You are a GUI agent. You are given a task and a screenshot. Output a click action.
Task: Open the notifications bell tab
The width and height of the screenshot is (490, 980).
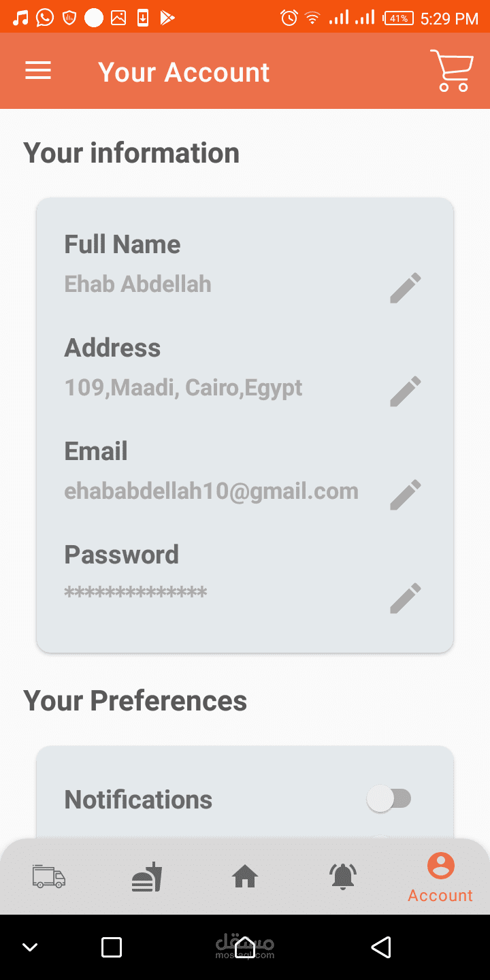[343, 877]
